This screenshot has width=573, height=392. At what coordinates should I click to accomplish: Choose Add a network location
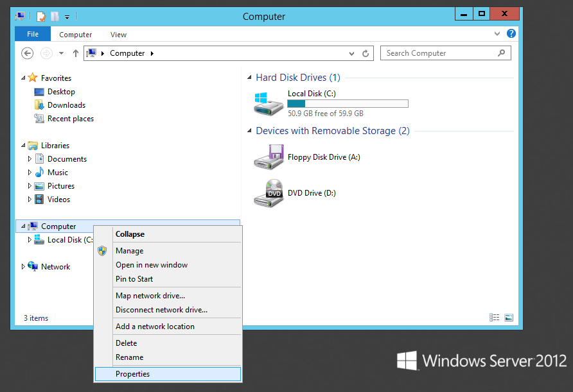(x=168, y=327)
